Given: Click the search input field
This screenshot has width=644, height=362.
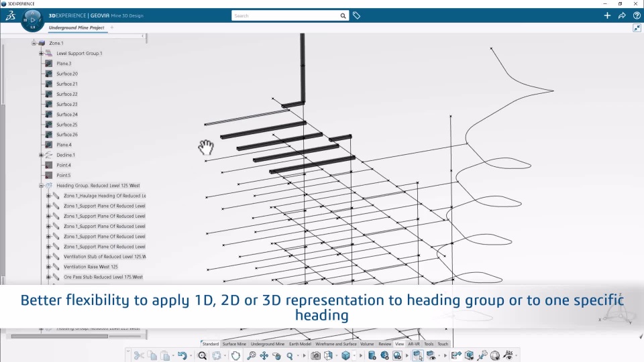Looking at the screenshot, I should point(286,15).
